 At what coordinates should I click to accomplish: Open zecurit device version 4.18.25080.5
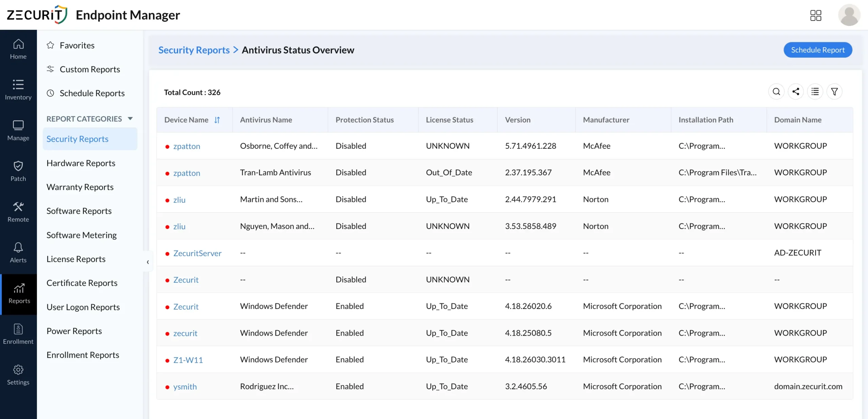[185, 333]
